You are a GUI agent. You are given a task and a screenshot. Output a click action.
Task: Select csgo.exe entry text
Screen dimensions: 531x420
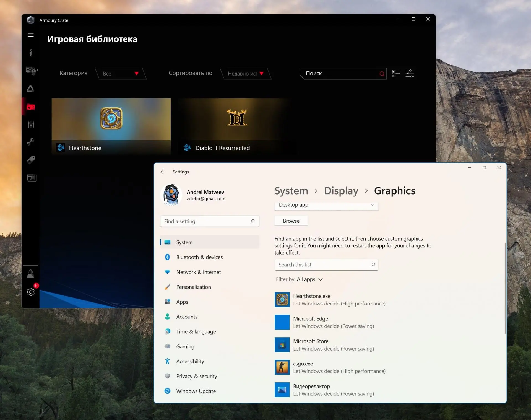(x=339, y=367)
